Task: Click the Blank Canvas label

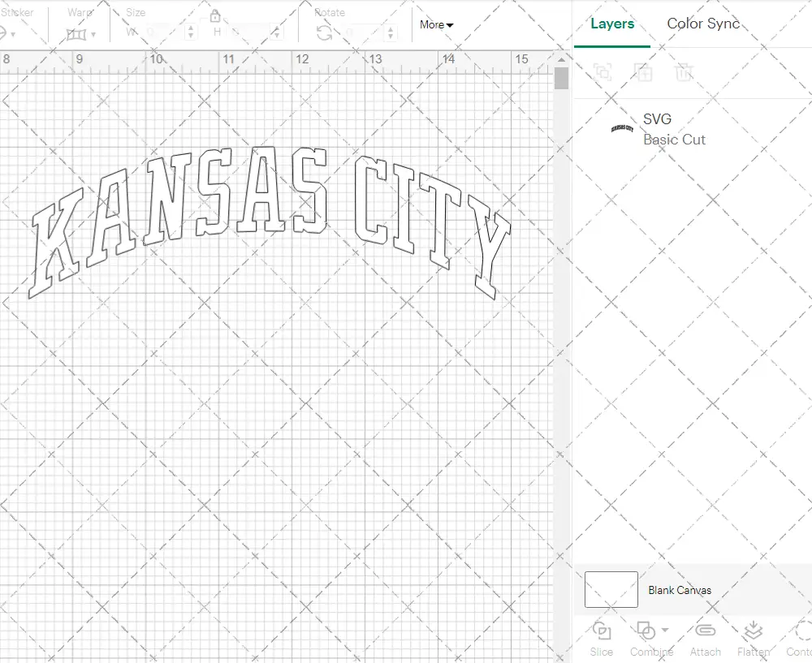Action: (680, 590)
